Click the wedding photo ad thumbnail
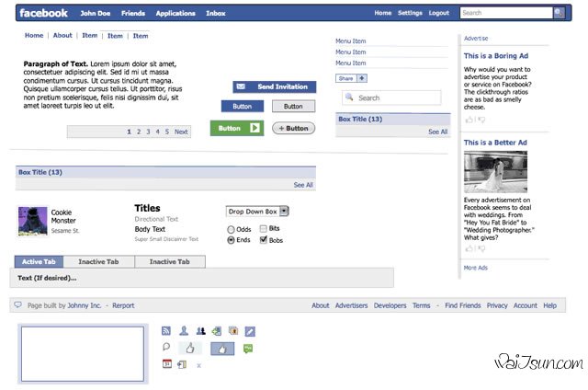 click(x=495, y=171)
